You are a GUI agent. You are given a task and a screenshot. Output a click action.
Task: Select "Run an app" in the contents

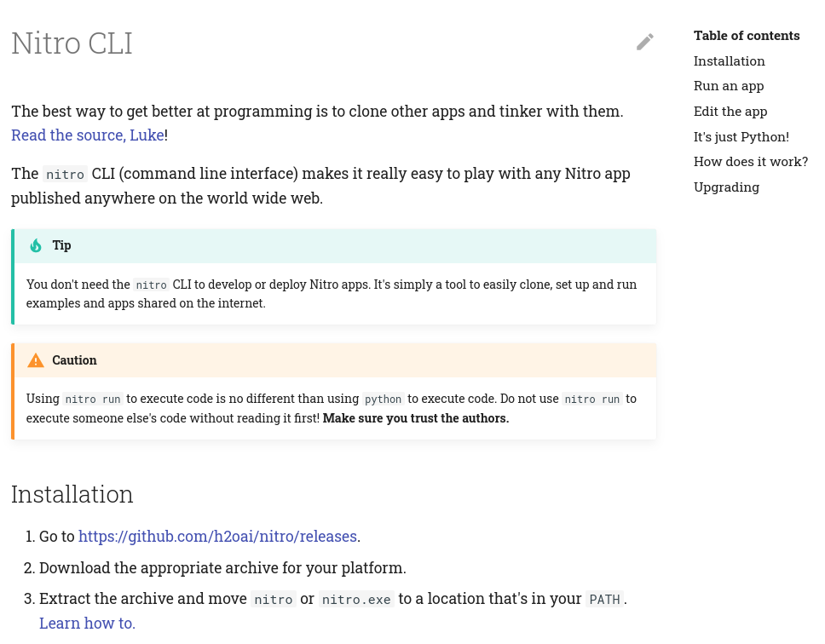pos(728,85)
